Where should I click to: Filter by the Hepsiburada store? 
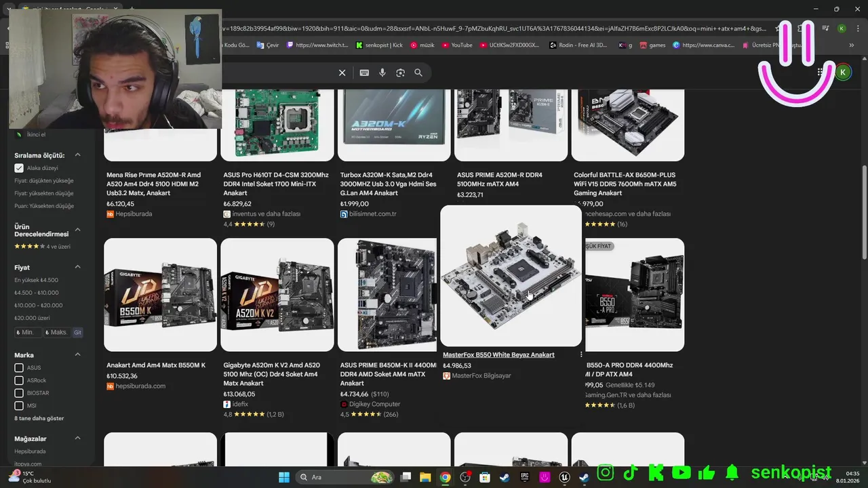pyautogui.click(x=30, y=451)
